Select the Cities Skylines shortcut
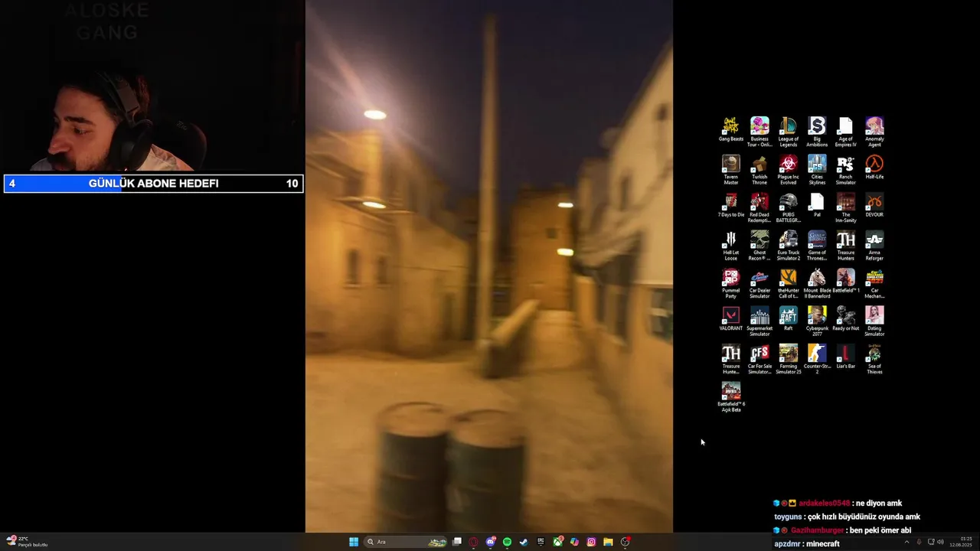 click(x=817, y=169)
